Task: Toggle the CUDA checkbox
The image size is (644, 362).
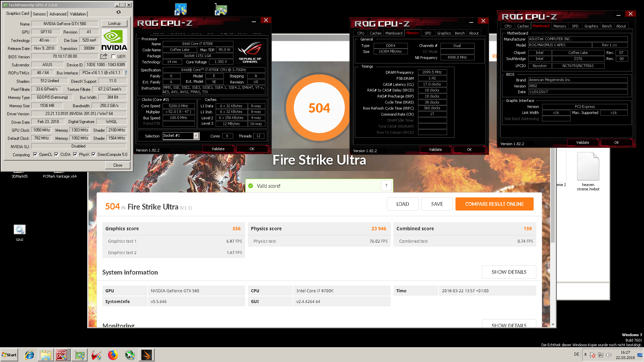Action: (56, 154)
